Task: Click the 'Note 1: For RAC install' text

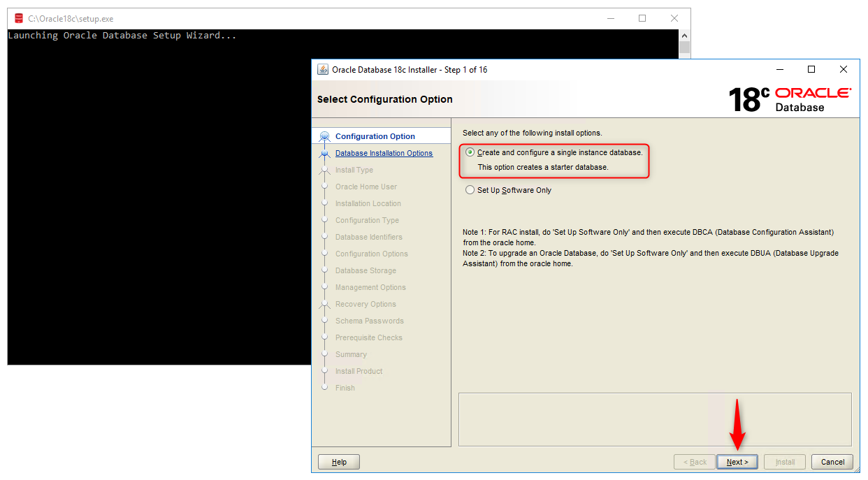Action: click(648, 237)
